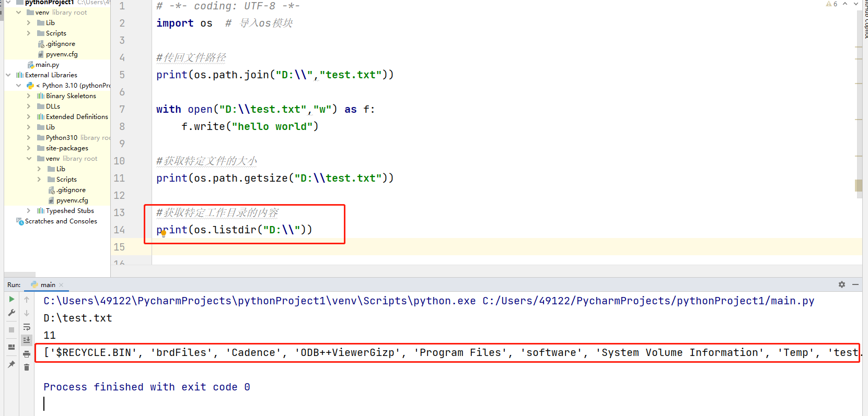Click the 'import os' code on line 2
868x416 pixels.
point(184,23)
